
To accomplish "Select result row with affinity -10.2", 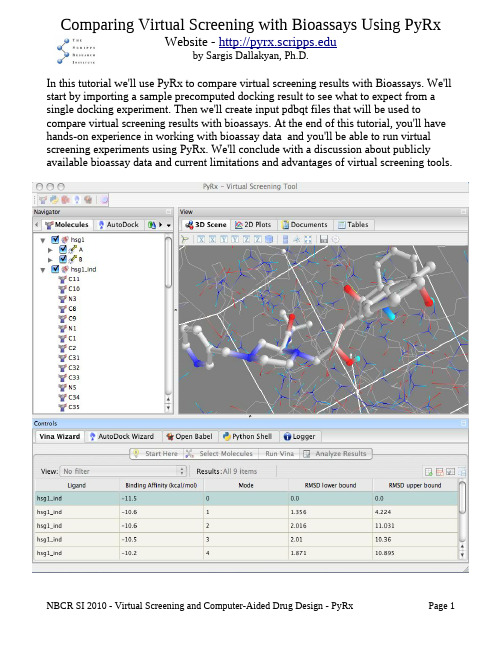I will (246, 553).
